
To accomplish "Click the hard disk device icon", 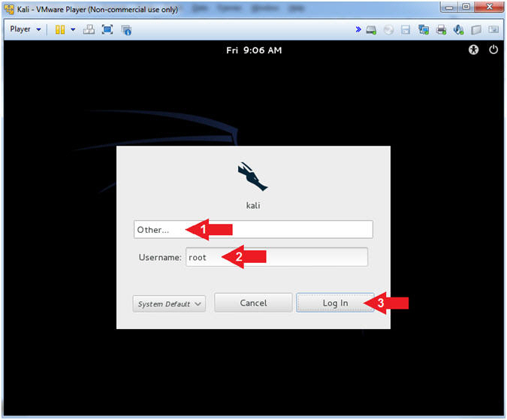I will (x=371, y=30).
